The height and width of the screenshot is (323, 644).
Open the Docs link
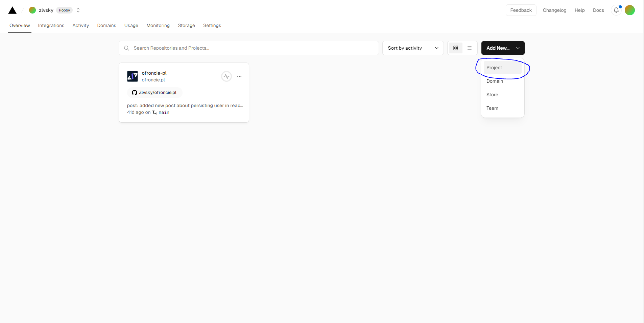[598, 10]
